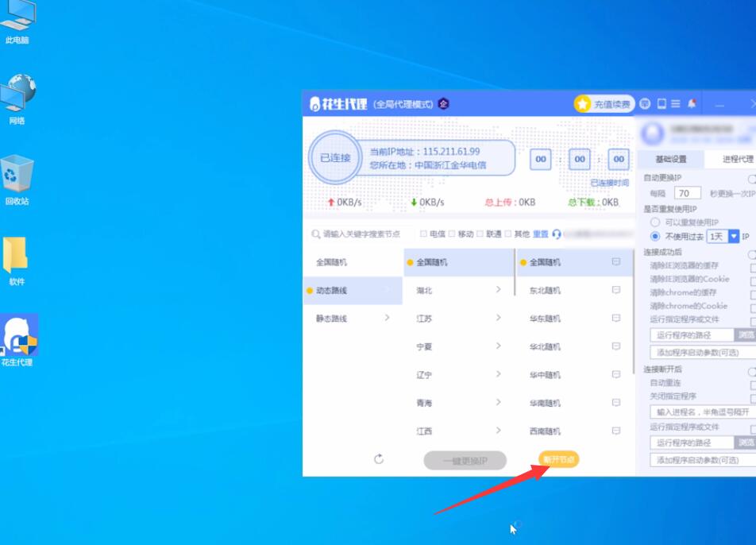Open the 1天 dropdown arrow
Screen dimensions: 756x545
click(x=733, y=236)
